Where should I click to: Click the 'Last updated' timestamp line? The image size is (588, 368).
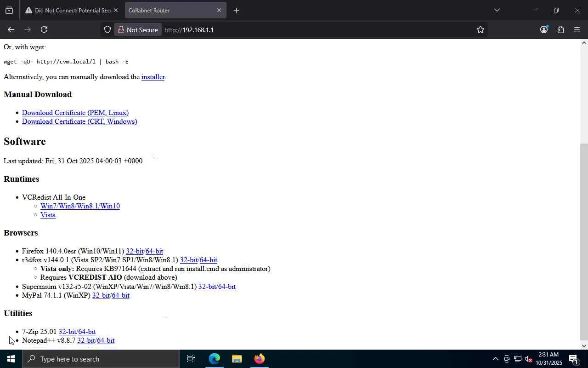[x=73, y=161]
